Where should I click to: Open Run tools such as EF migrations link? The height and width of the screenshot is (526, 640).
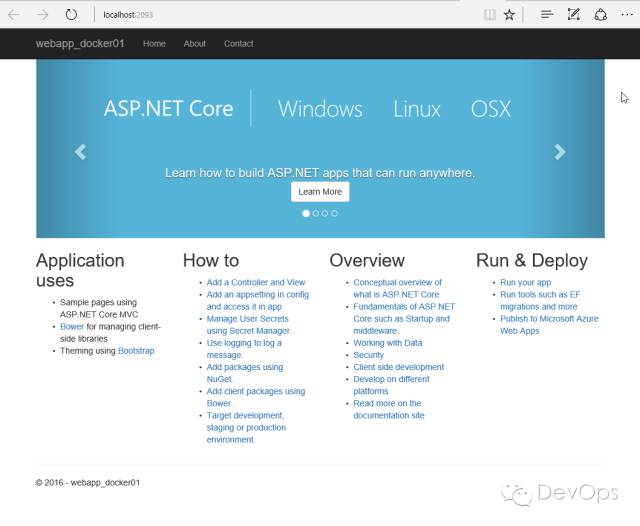click(x=540, y=300)
